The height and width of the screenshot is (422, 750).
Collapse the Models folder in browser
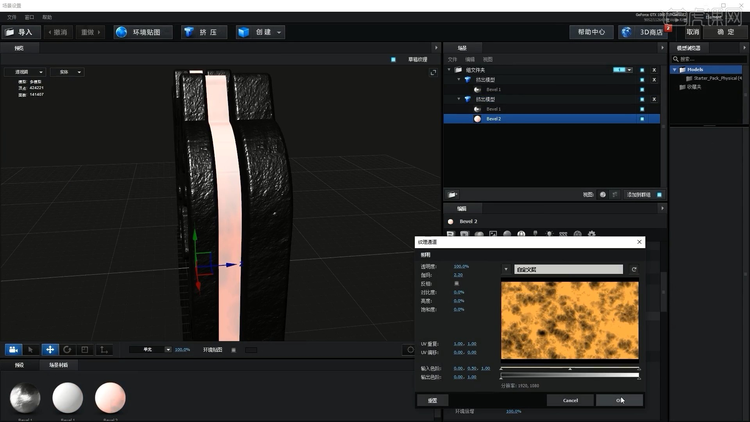[x=675, y=69]
